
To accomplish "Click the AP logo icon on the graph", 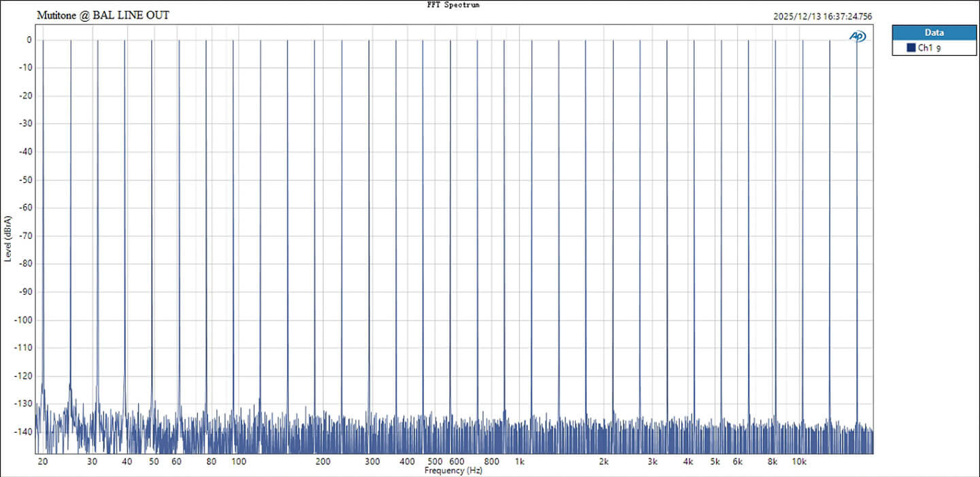I will point(857,36).
